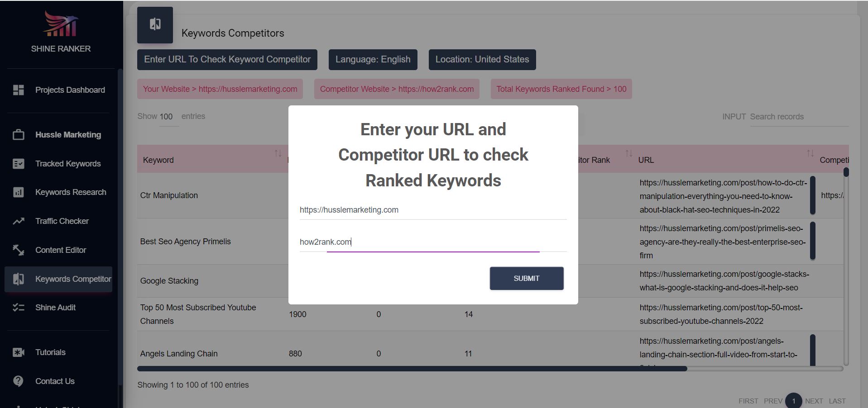Click the Hussle Marketing briefcase icon
The image size is (868, 408).
point(18,135)
